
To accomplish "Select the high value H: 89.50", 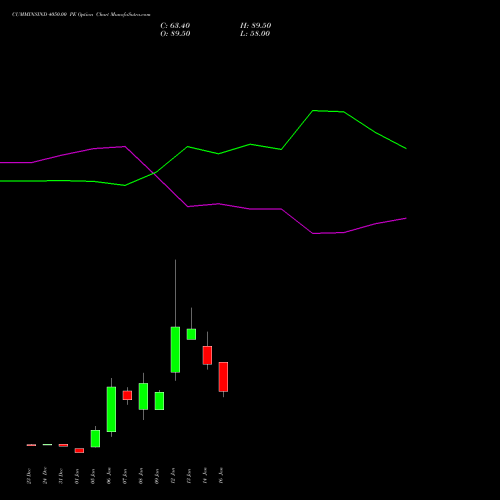I will 255,26.
